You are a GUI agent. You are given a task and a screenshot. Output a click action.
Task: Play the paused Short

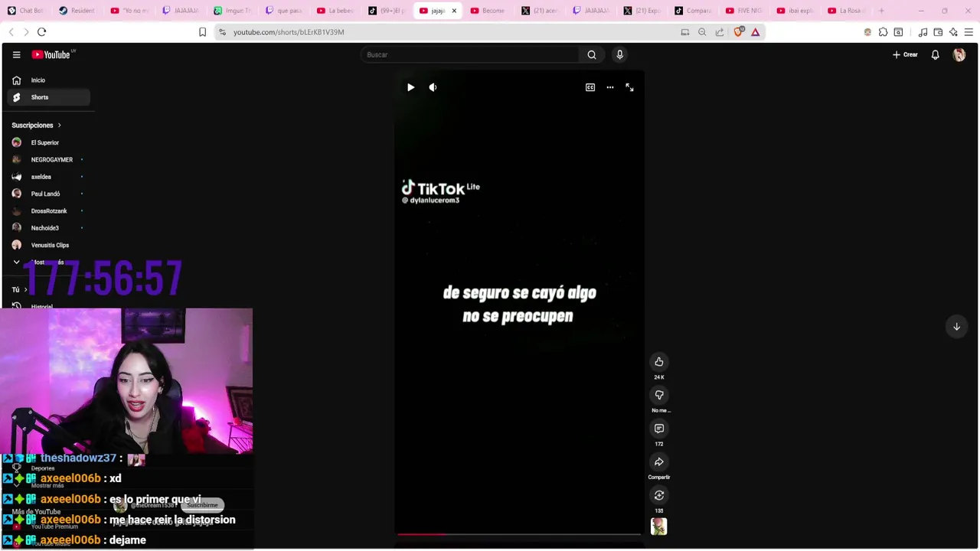tap(410, 87)
